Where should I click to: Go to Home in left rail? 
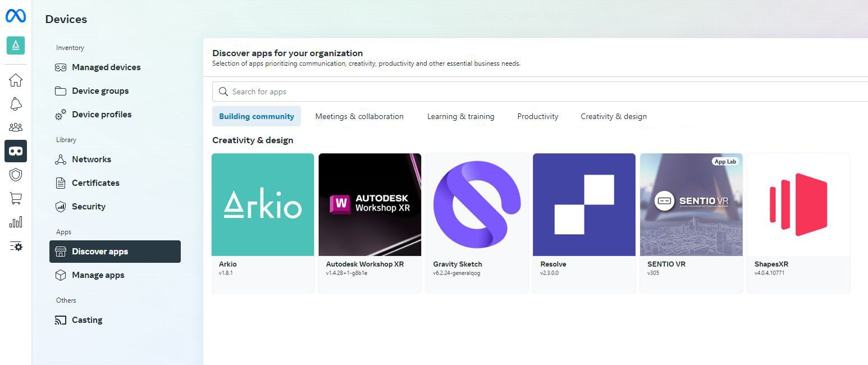tap(16, 80)
